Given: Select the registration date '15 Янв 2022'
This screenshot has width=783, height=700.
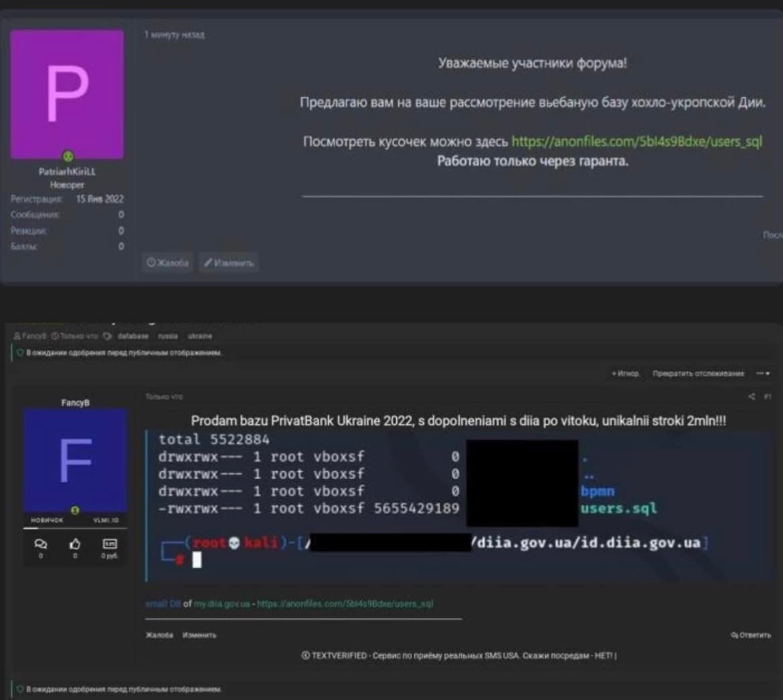Looking at the screenshot, I should pos(99,199).
